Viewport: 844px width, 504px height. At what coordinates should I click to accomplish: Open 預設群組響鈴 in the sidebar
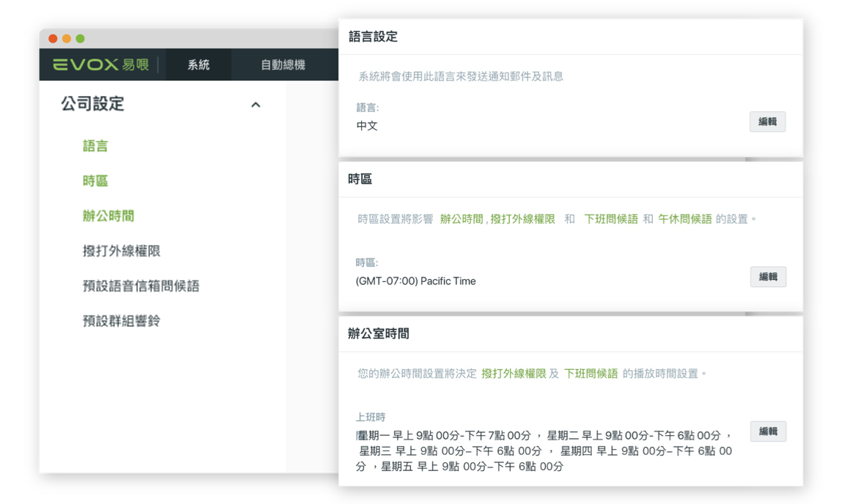coord(122,321)
